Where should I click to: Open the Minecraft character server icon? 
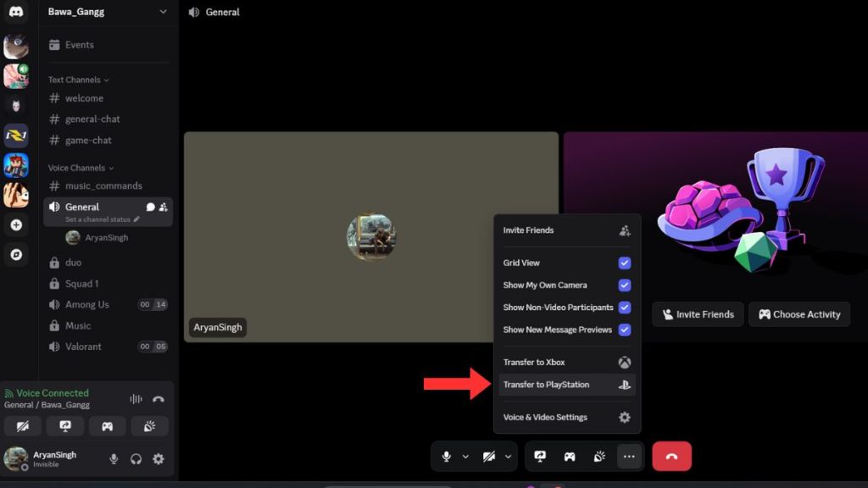pyautogui.click(x=16, y=165)
